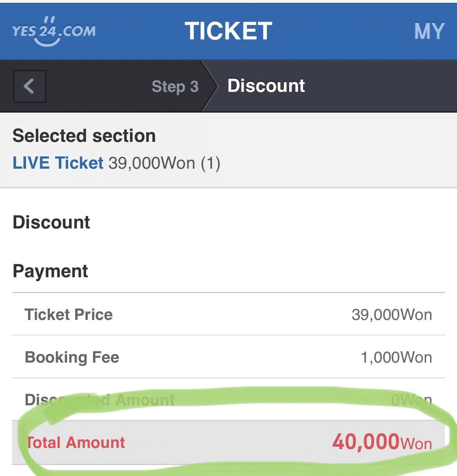Click the Total Amount label
Viewport: 457px width, 476px height.
(76, 443)
